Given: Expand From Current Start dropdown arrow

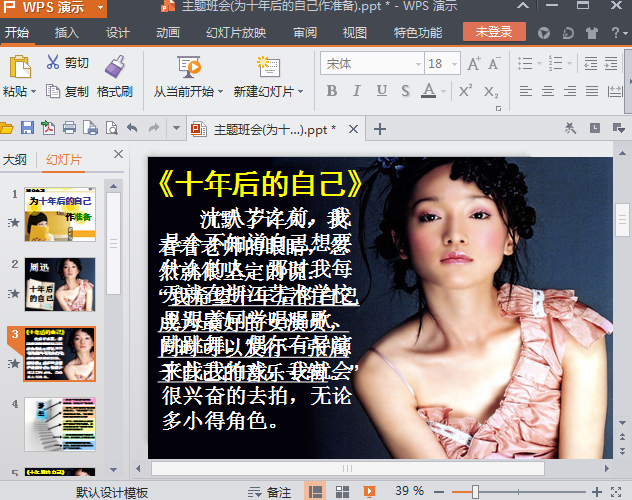Looking at the screenshot, I should point(220,92).
